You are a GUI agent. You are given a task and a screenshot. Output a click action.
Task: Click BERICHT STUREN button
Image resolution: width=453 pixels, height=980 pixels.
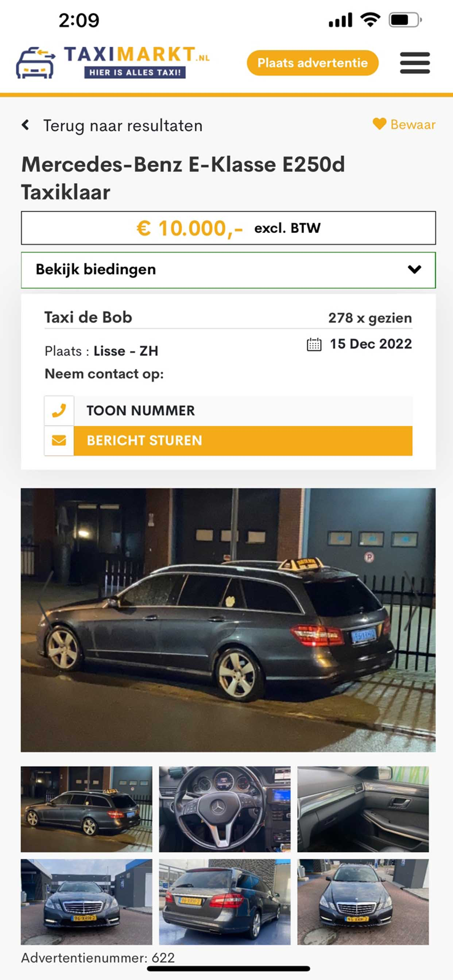tap(243, 440)
